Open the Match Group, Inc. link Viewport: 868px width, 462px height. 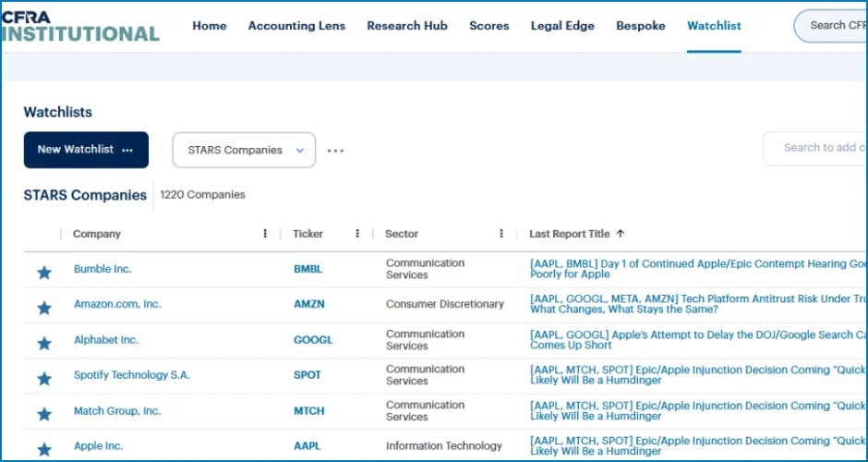coord(117,410)
